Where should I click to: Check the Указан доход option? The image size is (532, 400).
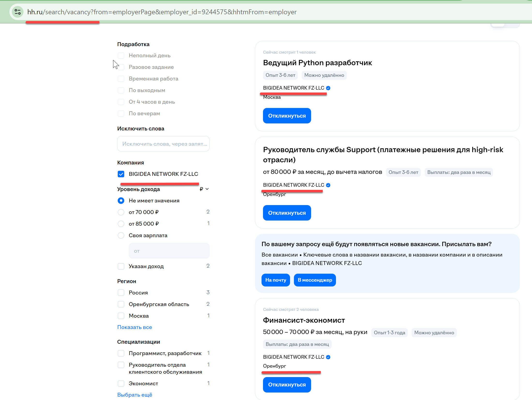point(121,266)
